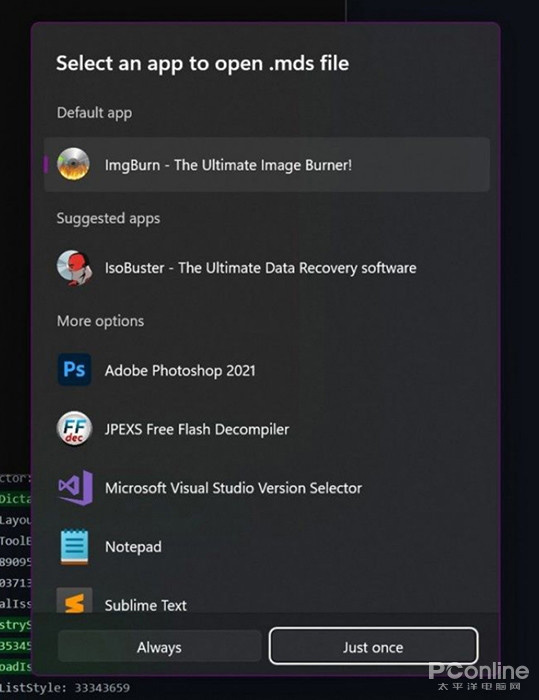The image size is (539, 700).
Task: Select ImgBurn - The Ultimate Image Burner!
Action: [x=267, y=164]
